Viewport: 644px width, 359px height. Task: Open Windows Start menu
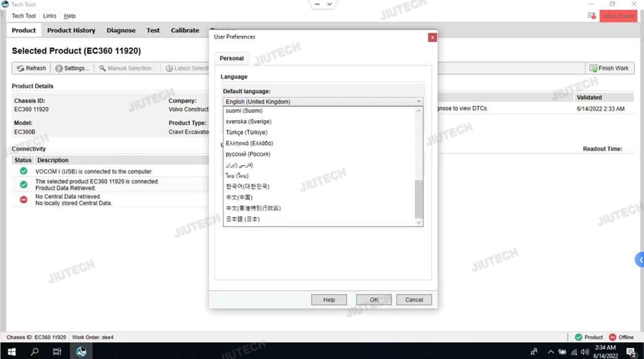tap(12, 352)
